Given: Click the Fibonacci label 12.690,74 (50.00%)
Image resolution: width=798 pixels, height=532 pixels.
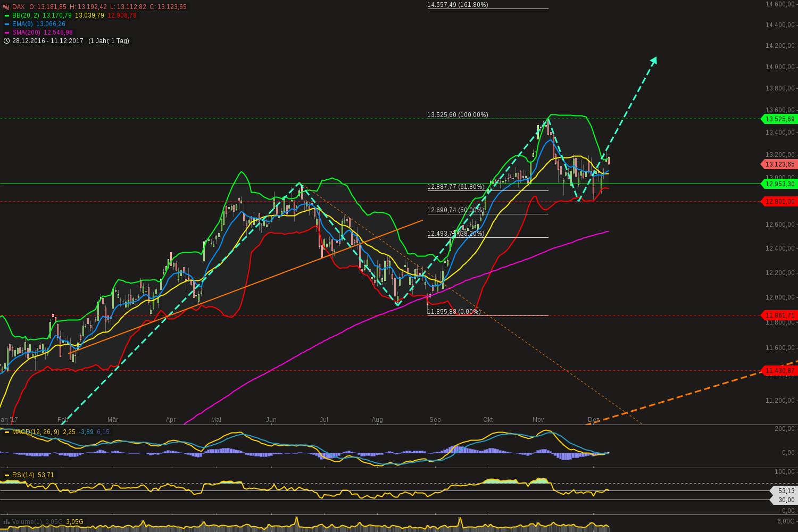Looking at the screenshot, I should 456,210.
